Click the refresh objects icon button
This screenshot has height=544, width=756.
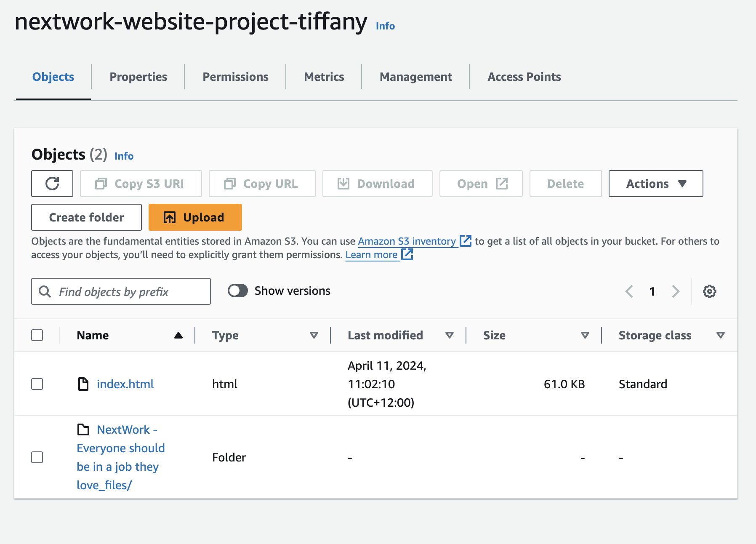click(52, 184)
